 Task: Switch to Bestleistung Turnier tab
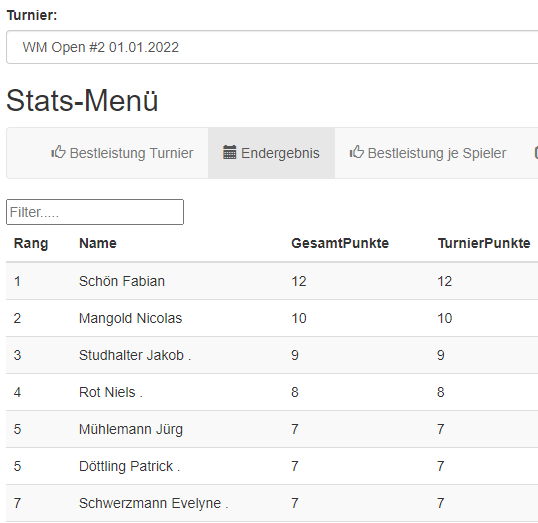click(x=122, y=153)
